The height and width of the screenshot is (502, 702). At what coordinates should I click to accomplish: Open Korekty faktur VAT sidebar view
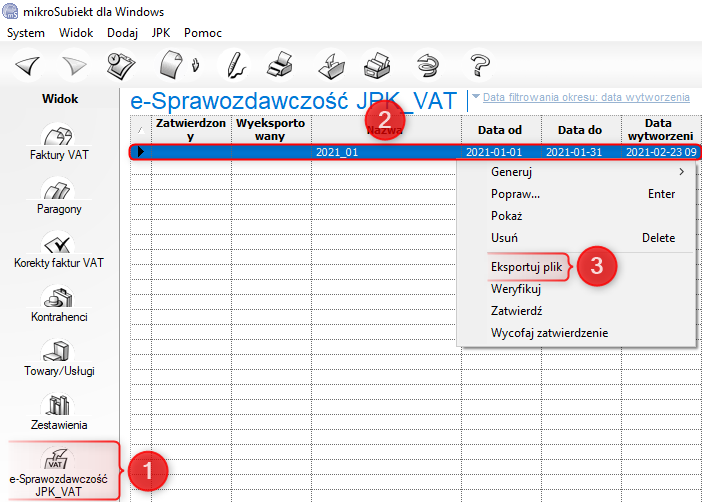pyautogui.click(x=59, y=250)
